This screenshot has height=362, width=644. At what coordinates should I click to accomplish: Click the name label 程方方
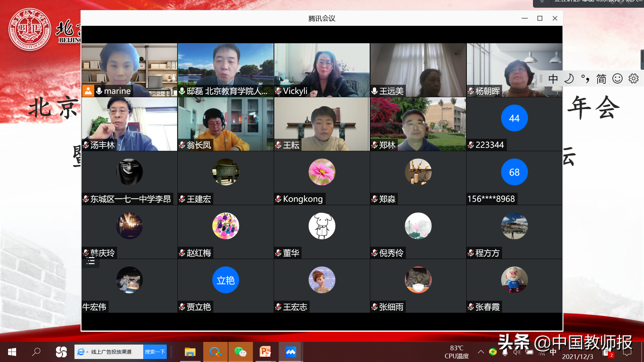(487, 253)
